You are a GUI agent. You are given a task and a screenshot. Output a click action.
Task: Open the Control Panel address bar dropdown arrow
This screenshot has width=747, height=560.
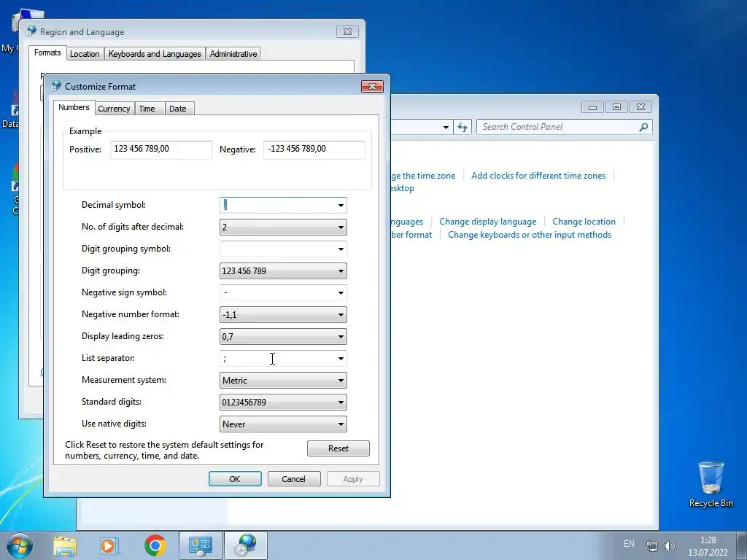[x=446, y=127]
